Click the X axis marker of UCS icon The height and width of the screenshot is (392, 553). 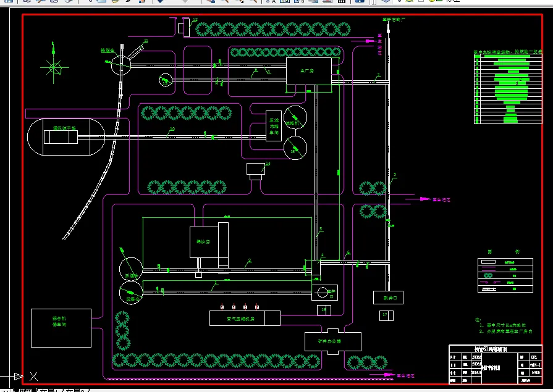33,377
